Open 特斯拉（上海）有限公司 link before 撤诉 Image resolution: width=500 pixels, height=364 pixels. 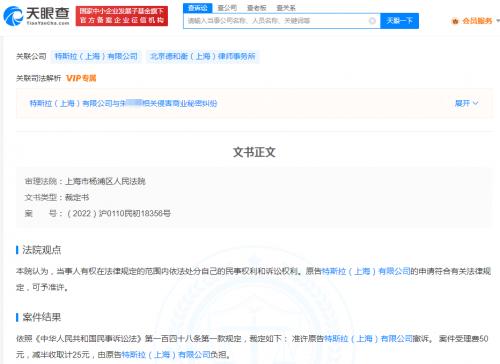[x=368, y=339]
